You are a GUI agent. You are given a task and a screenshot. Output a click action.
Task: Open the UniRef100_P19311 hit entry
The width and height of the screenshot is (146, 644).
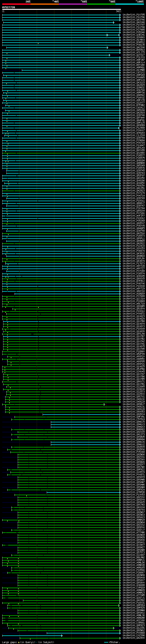click(x=133, y=201)
